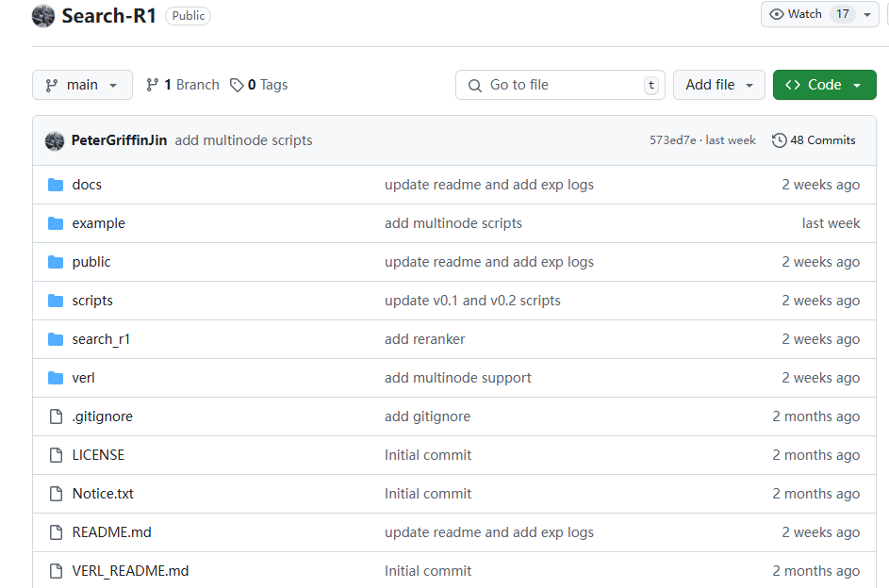Open the main branch selector dropdown

click(82, 85)
